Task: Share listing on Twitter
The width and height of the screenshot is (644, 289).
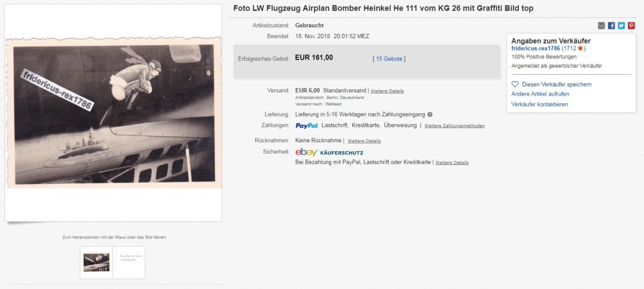Action: coord(621,26)
